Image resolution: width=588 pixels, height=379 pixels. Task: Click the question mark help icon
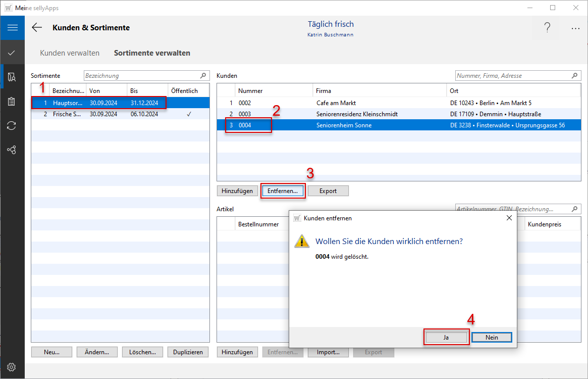[x=547, y=28]
